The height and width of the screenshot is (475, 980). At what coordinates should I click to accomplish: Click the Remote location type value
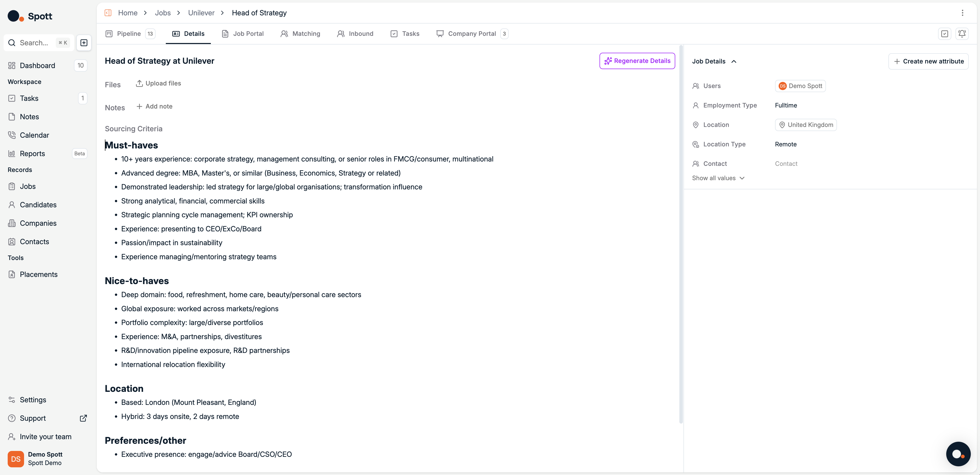(x=786, y=144)
